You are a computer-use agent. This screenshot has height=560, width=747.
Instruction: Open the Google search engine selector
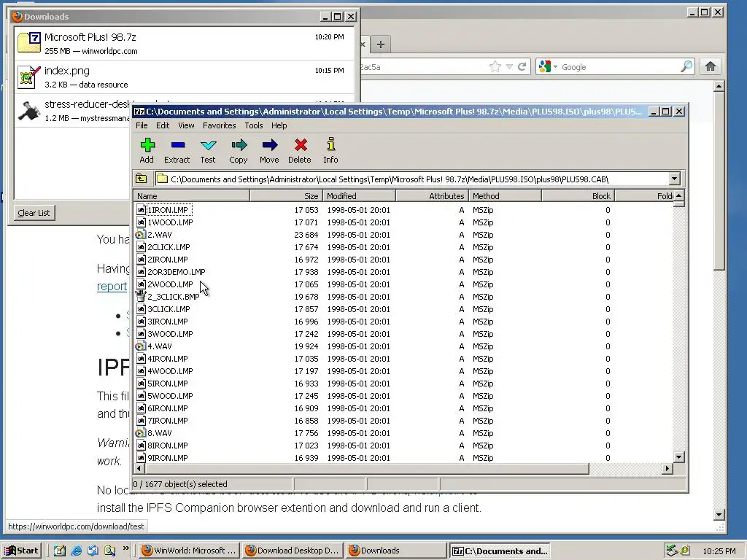click(547, 66)
